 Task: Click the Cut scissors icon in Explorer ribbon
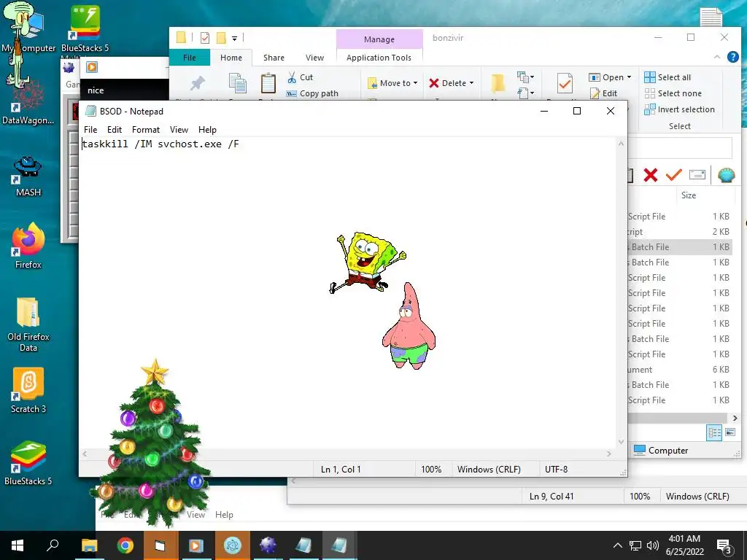[x=292, y=77]
